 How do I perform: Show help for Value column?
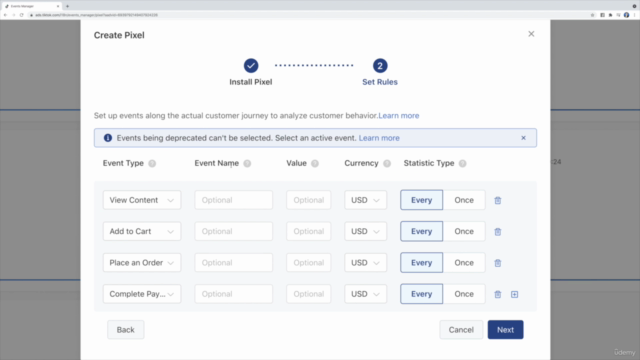315,163
